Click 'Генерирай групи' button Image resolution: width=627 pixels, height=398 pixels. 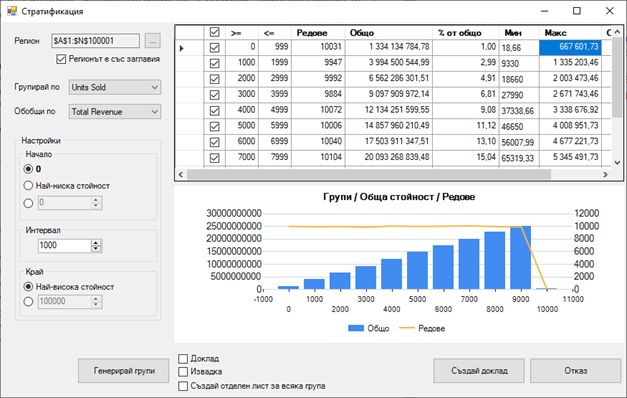[124, 371]
